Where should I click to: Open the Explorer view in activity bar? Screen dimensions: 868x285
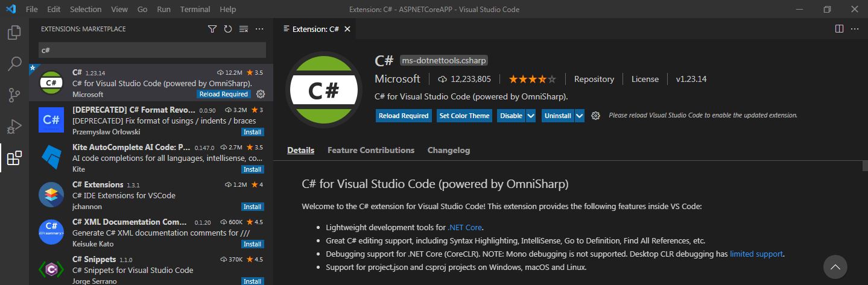(x=14, y=33)
